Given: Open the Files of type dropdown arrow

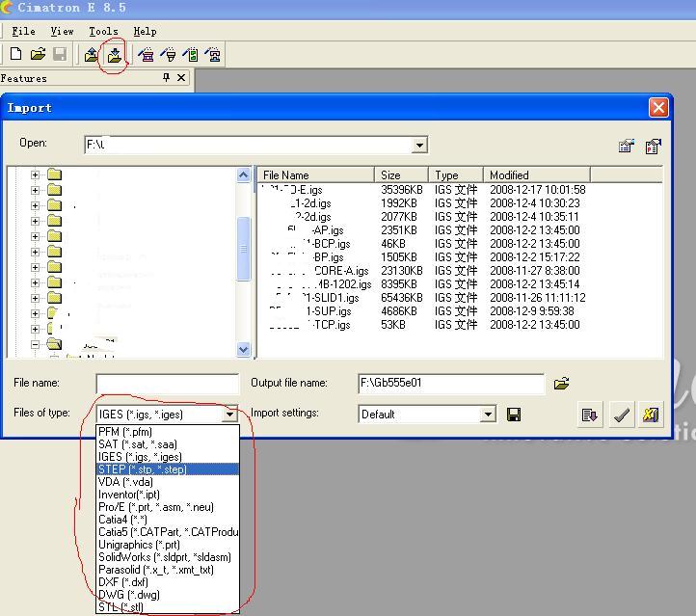Looking at the screenshot, I should [229, 415].
